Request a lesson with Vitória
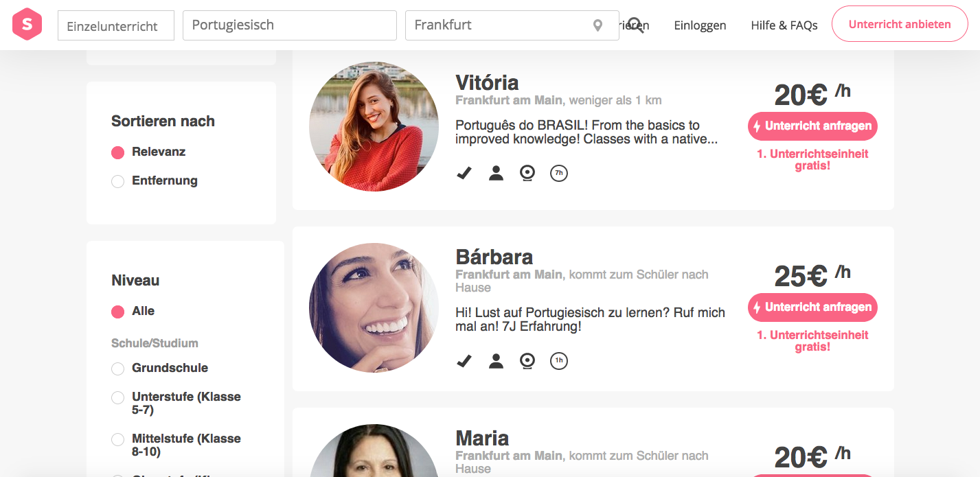The height and width of the screenshot is (477, 980). coord(812,126)
